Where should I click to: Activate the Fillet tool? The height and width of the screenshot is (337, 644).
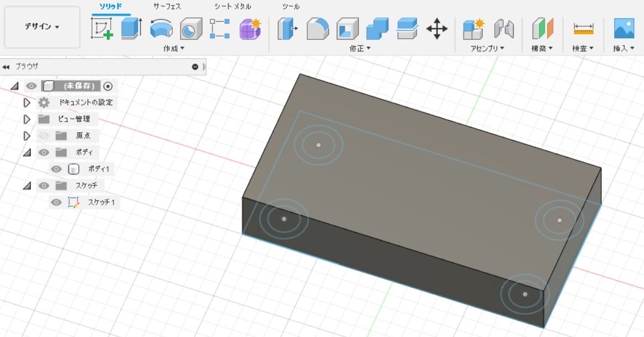pos(318,29)
